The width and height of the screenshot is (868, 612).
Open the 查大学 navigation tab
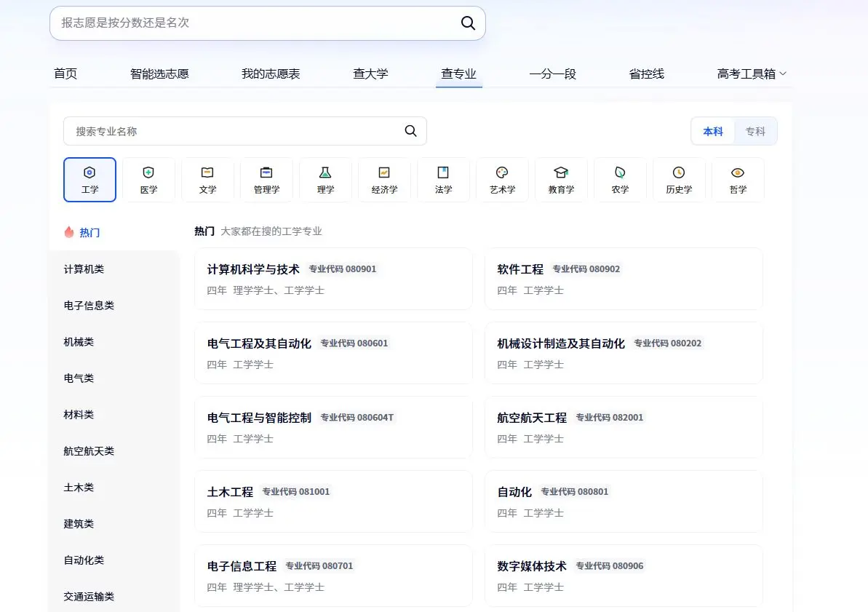(370, 73)
